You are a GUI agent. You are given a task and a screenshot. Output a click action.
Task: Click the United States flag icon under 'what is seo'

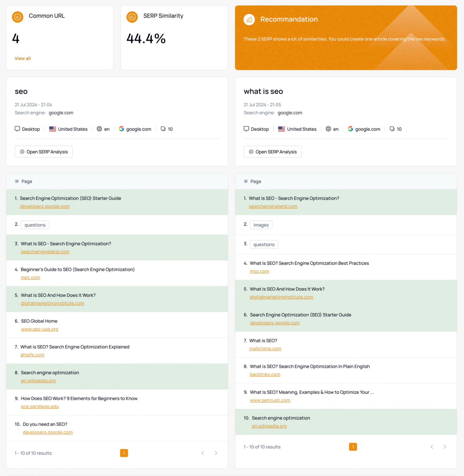pyautogui.click(x=281, y=129)
